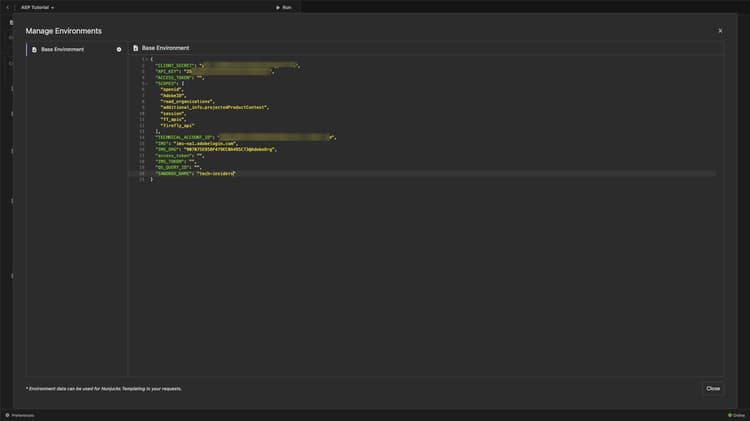Click the Manage Environments dialog title

point(64,31)
